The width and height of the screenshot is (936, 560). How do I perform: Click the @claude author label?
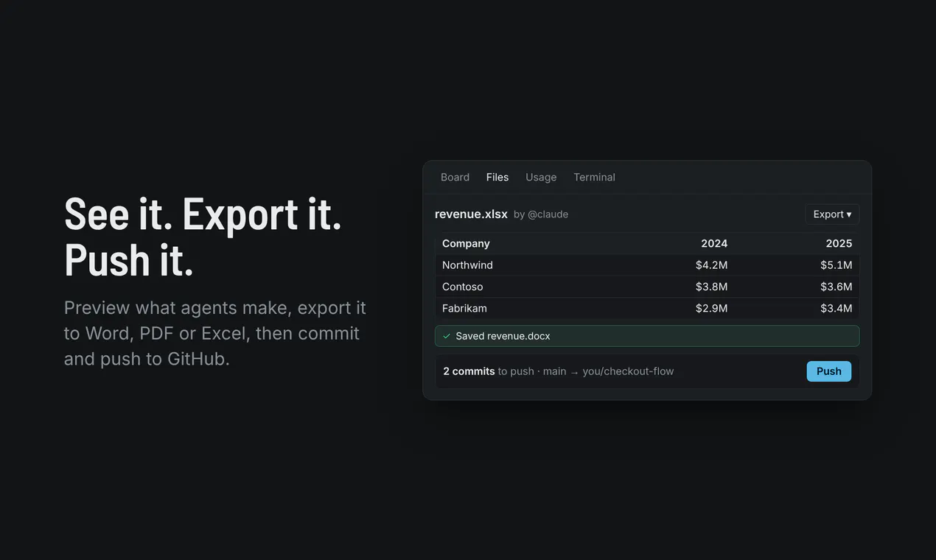pos(548,214)
